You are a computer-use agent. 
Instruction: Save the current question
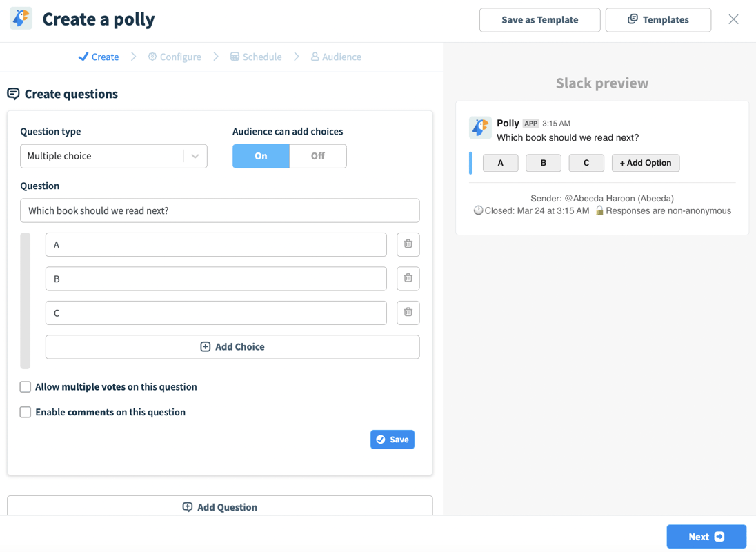392,439
